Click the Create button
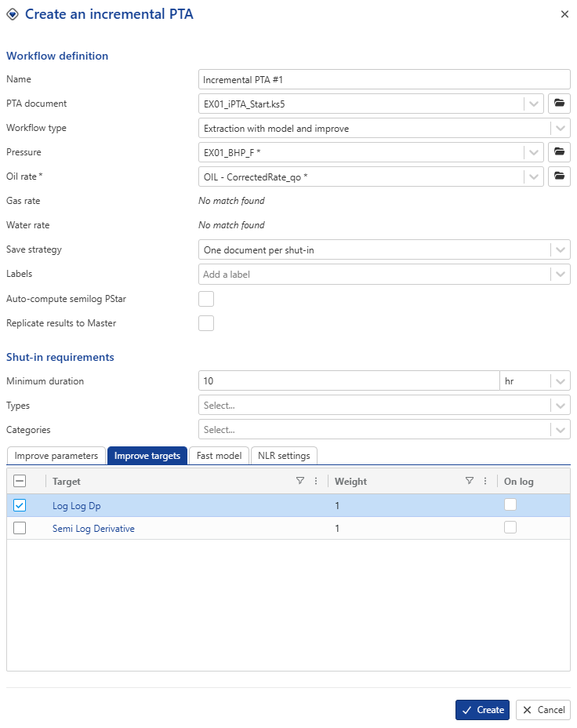577x728 pixels. 482,710
